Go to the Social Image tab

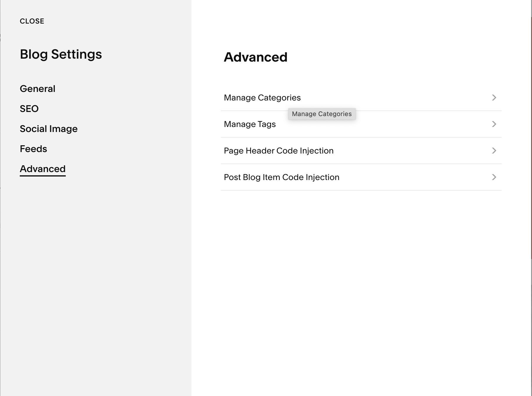tap(49, 129)
